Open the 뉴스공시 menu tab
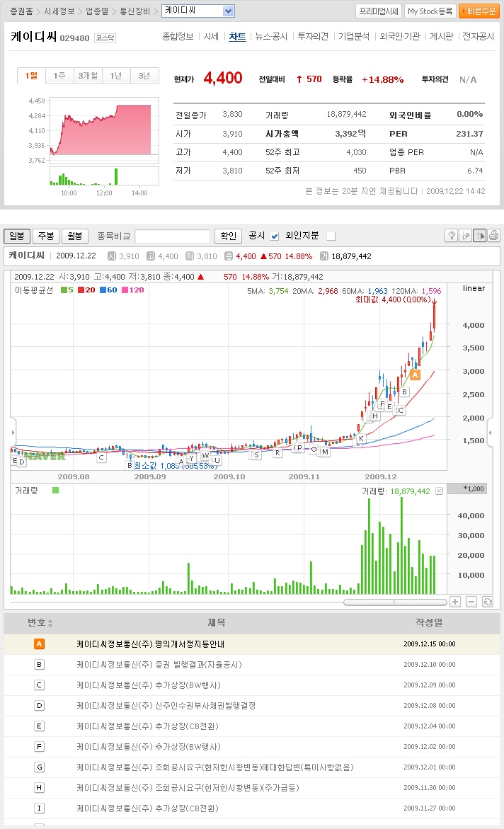The height and width of the screenshot is (829, 504). pyautogui.click(x=271, y=37)
